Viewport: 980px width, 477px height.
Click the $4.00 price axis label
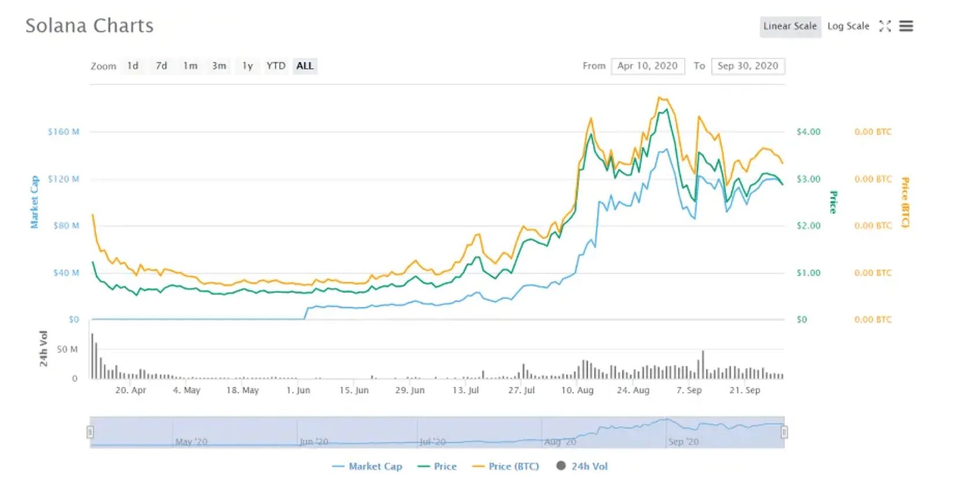[809, 132]
